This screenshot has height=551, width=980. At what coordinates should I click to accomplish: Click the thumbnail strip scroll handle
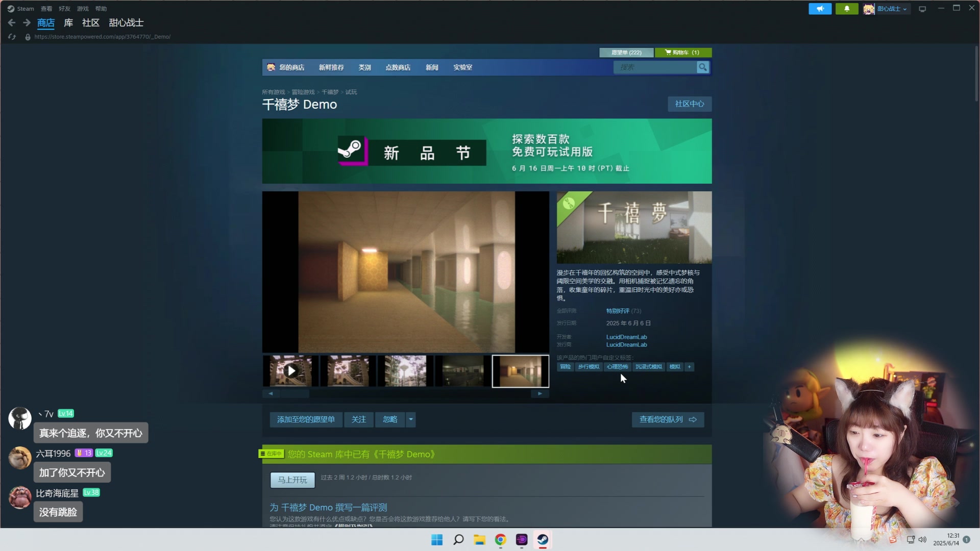coord(295,393)
